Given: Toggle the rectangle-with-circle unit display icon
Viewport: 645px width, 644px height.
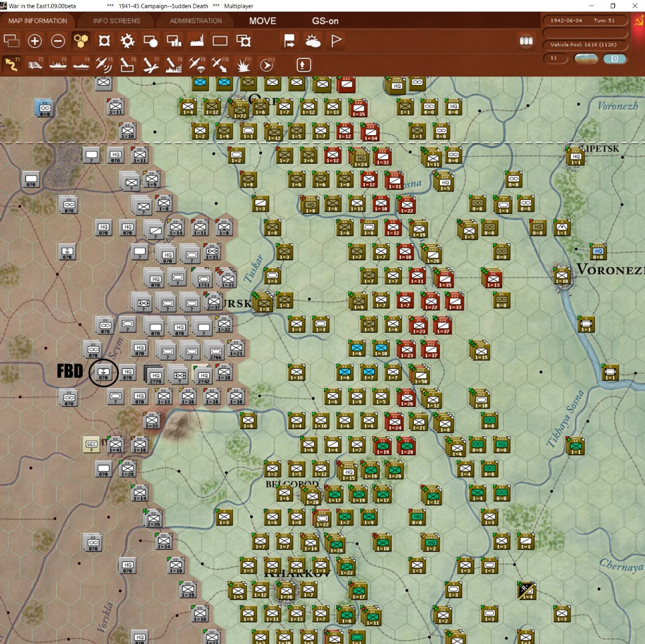Looking at the screenshot, I should point(150,41).
